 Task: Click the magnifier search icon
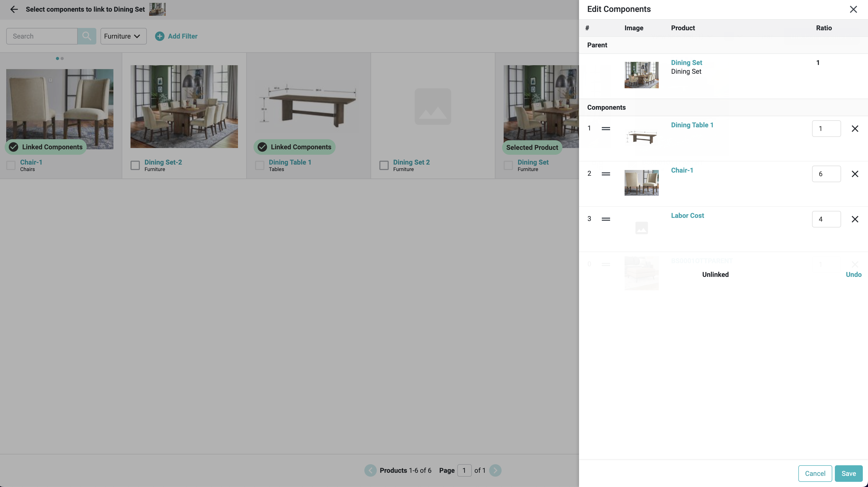coord(86,36)
